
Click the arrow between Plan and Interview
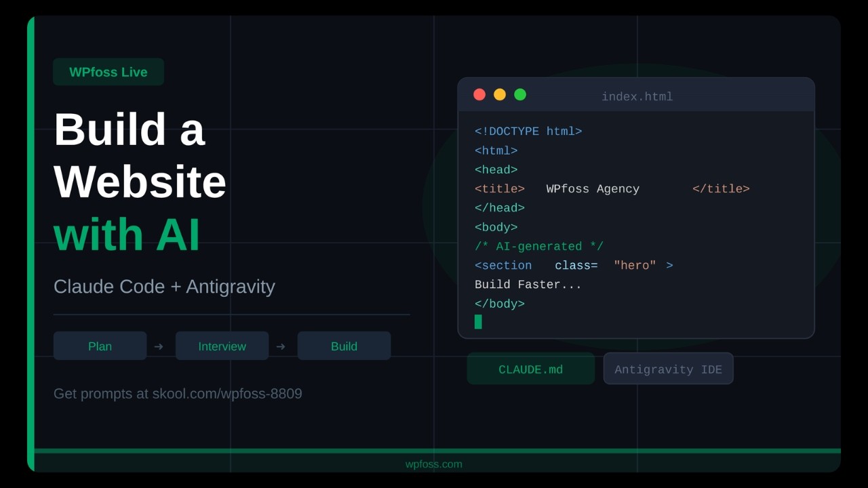159,346
